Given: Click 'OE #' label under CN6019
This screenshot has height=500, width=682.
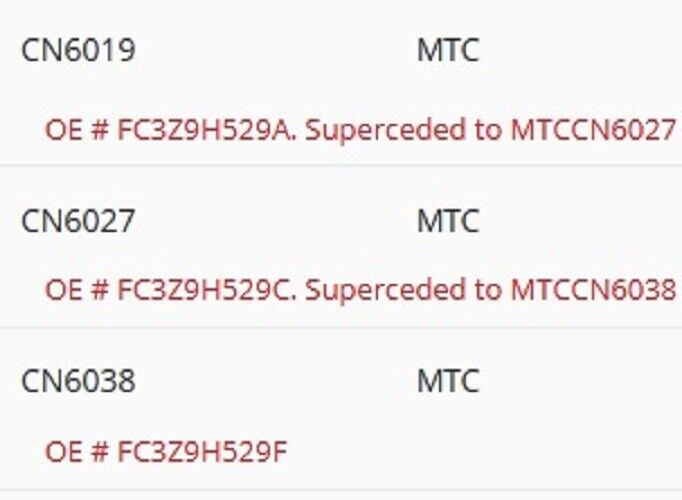Looking at the screenshot, I should [x=77, y=130].
